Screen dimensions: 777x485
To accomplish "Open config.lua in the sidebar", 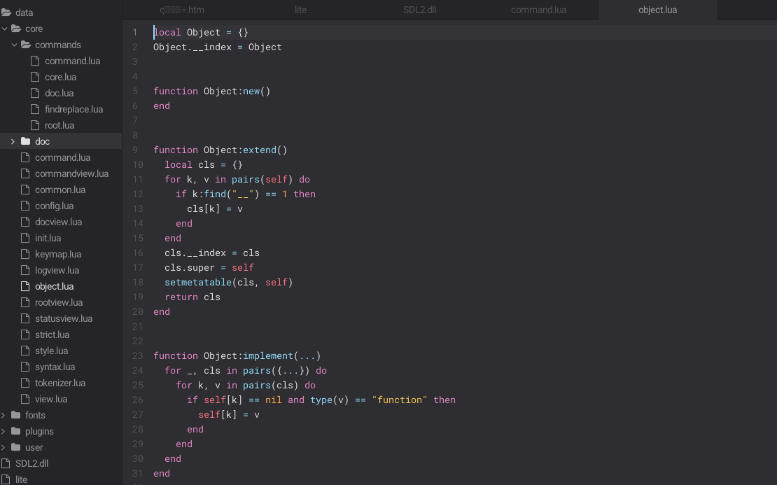I will click(54, 206).
